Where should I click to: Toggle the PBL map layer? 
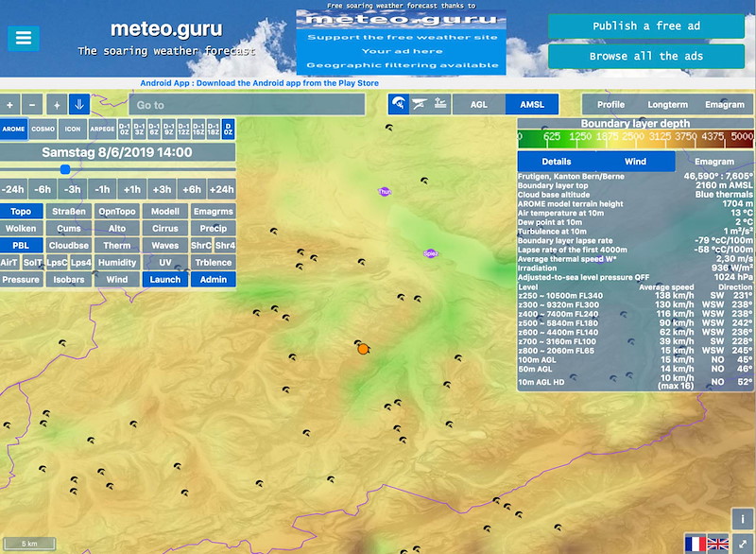21,246
